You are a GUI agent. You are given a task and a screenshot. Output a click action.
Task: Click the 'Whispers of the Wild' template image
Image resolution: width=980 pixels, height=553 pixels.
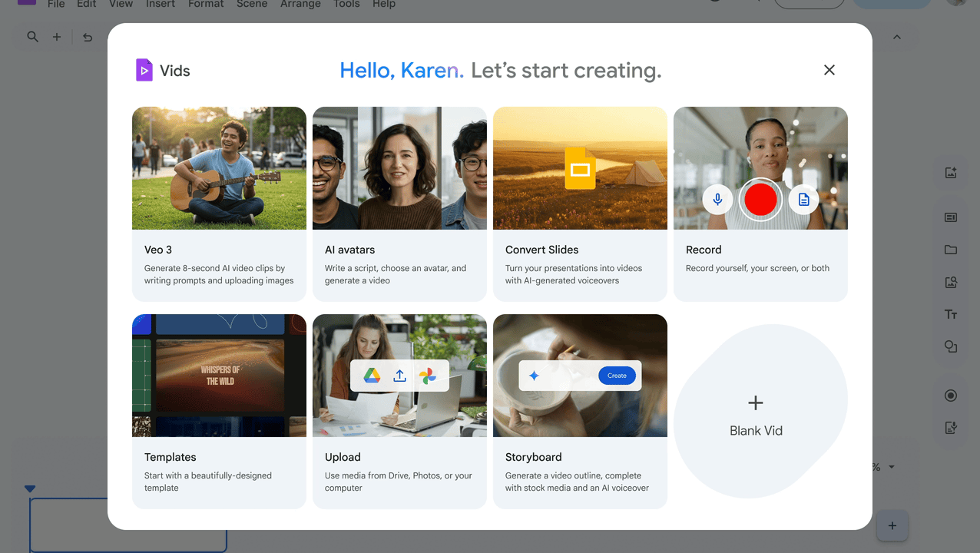tap(219, 376)
